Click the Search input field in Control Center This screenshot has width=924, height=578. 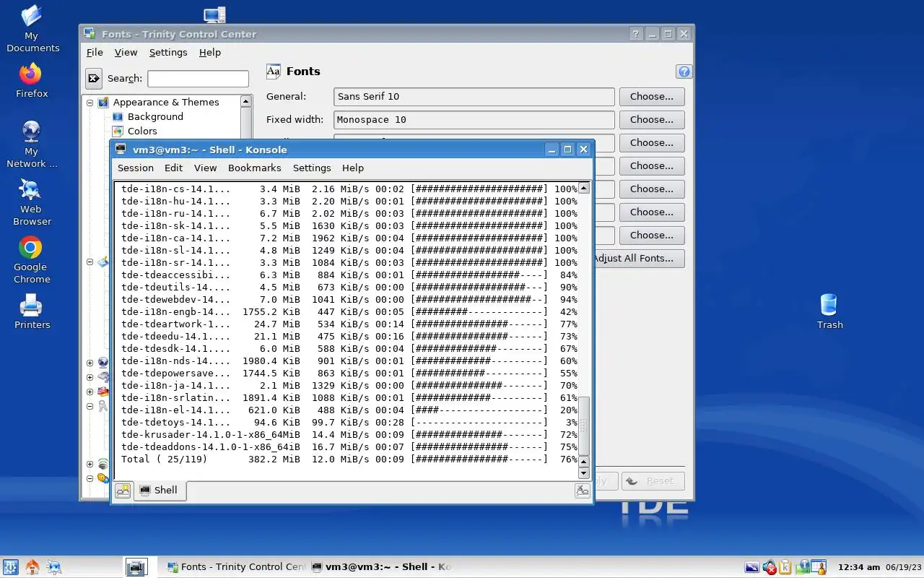tap(198, 78)
